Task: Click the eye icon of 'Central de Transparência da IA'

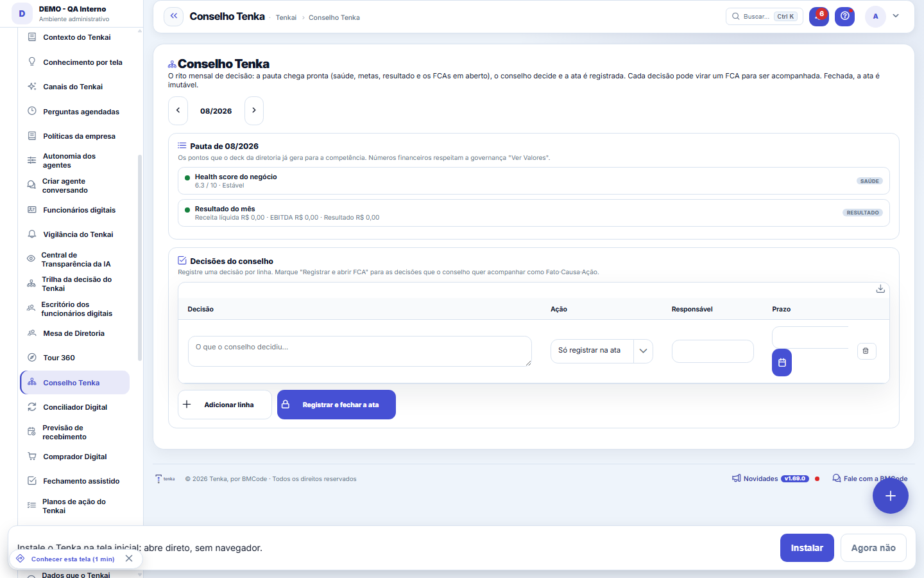Action: coord(31,259)
